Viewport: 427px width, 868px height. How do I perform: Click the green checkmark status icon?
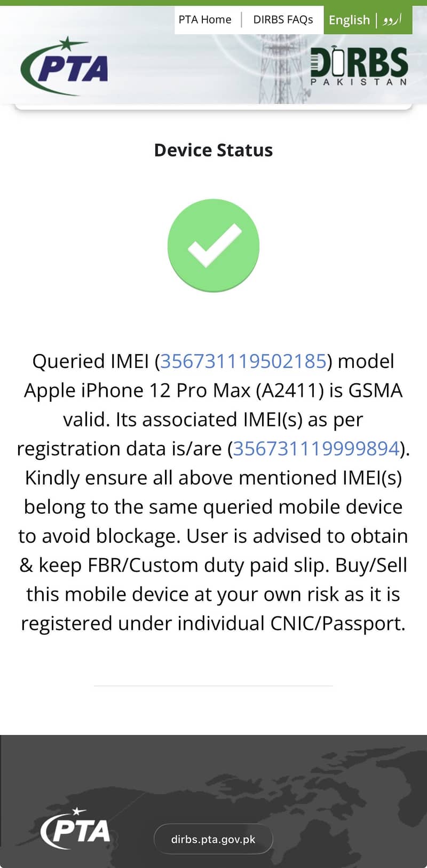tap(213, 246)
